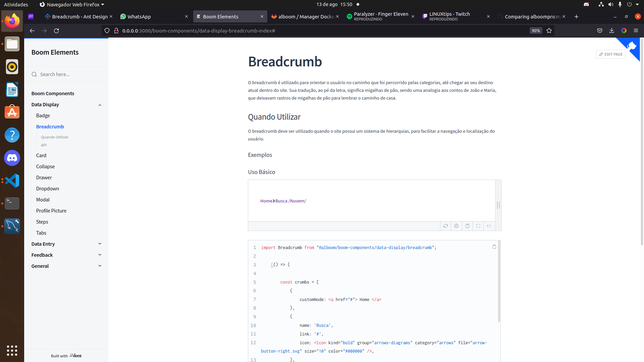Open the Card component page
Image resolution: width=644 pixels, height=362 pixels.
point(41,155)
